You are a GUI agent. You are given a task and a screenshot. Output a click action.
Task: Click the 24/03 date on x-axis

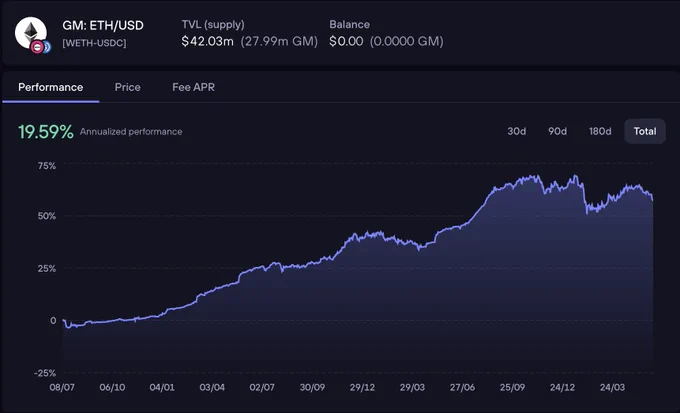pos(612,387)
